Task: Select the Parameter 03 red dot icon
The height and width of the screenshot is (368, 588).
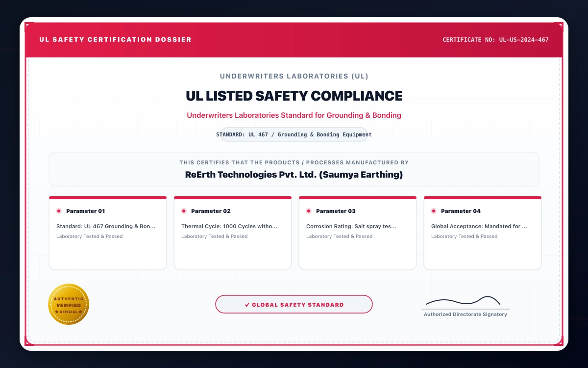Action: (309, 211)
